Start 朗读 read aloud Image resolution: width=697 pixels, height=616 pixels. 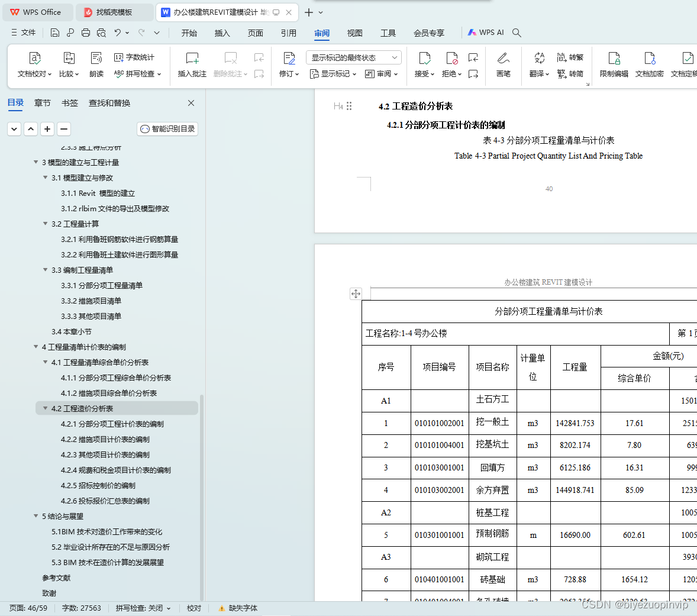[96, 64]
